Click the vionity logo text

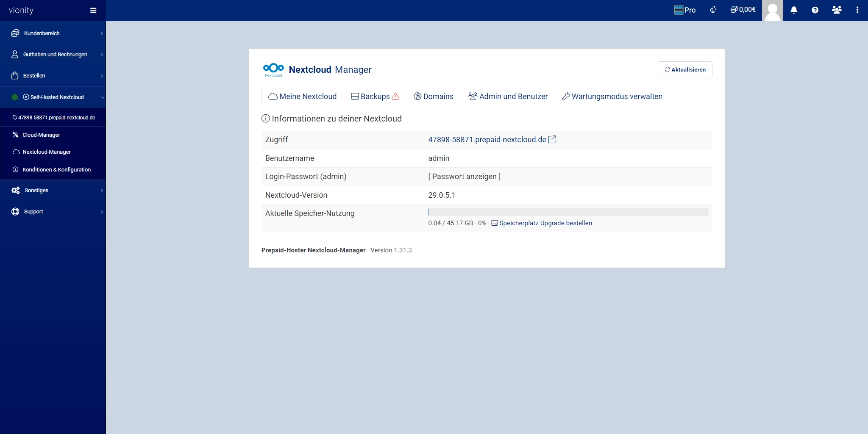tap(21, 10)
